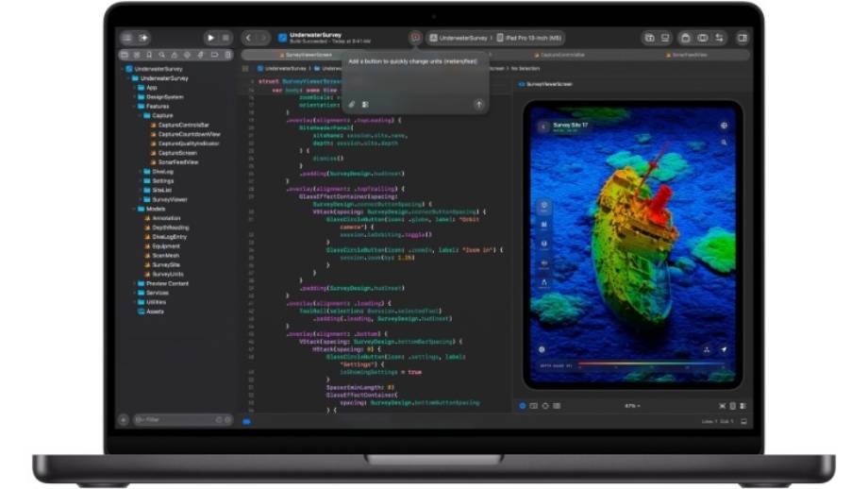868x489 pixels.
Task: Show the Breakpoint navigator tab
Action: [x=214, y=55]
